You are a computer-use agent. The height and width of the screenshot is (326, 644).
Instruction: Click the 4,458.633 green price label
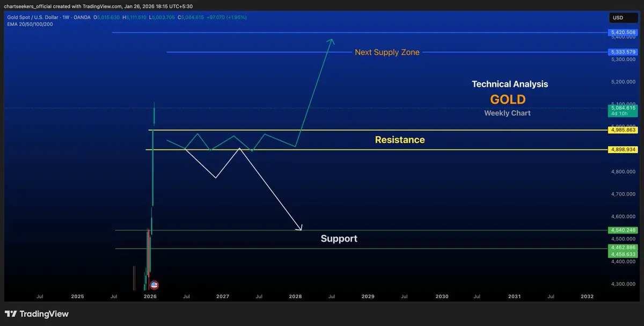point(623,254)
